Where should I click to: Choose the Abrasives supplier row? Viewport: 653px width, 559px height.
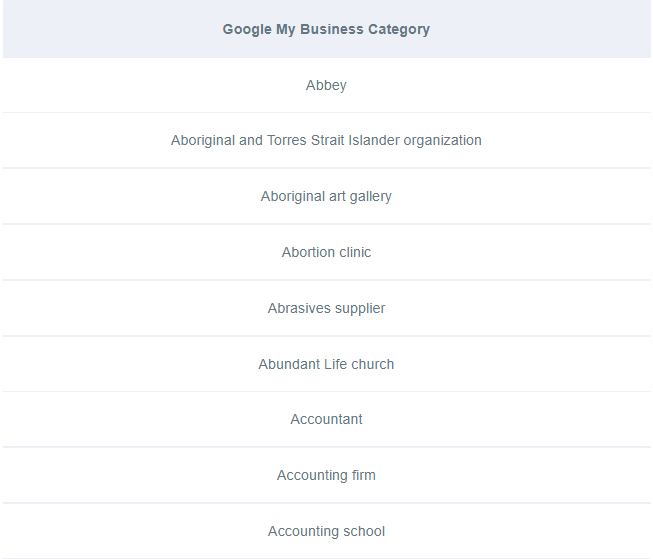pyautogui.click(x=326, y=308)
